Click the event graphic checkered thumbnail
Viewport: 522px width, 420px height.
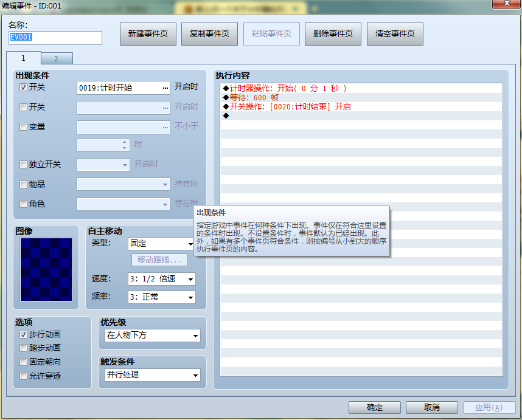(46, 269)
